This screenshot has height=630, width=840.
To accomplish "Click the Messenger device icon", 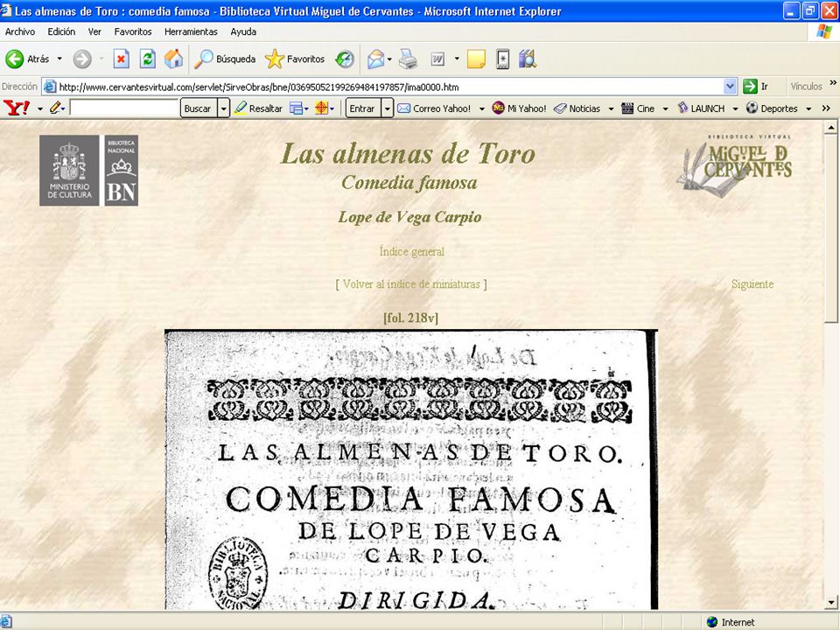I will (x=502, y=59).
